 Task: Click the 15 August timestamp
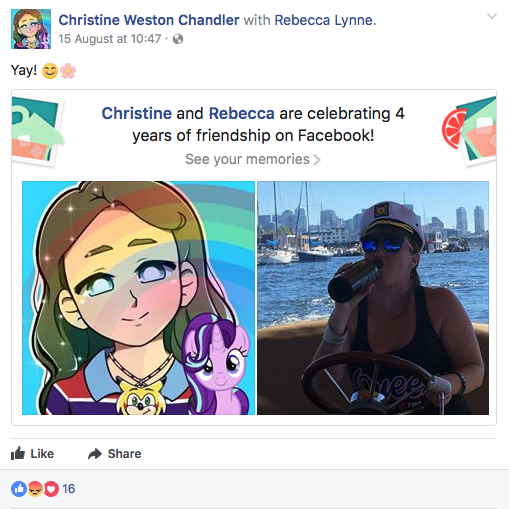tap(110, 39)
